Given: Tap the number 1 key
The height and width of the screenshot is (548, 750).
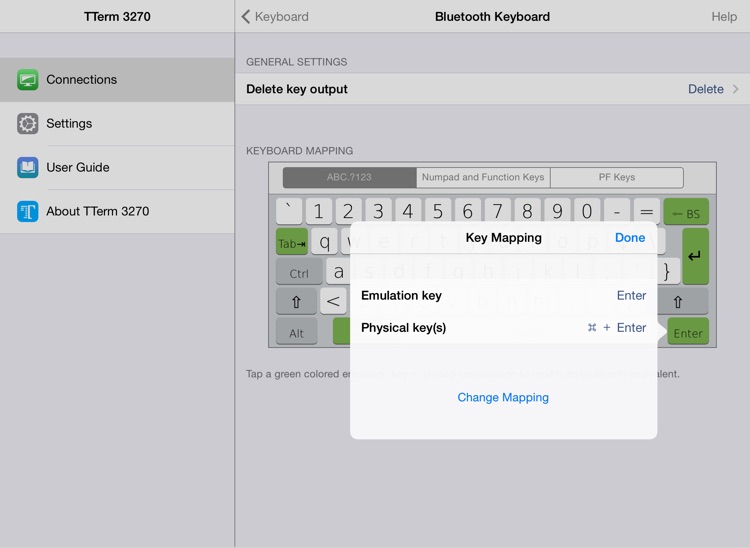Looking at the screenshot, I should coord(319,210).
